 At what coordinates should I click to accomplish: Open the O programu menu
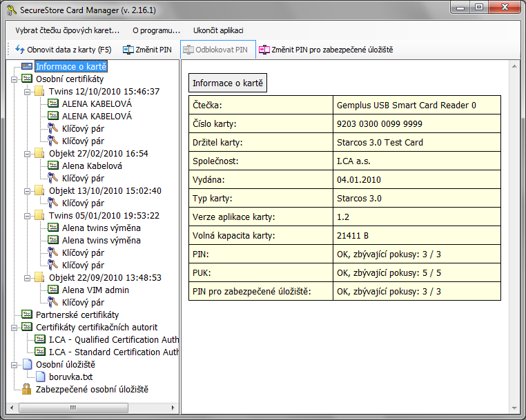tap(156, 30)
